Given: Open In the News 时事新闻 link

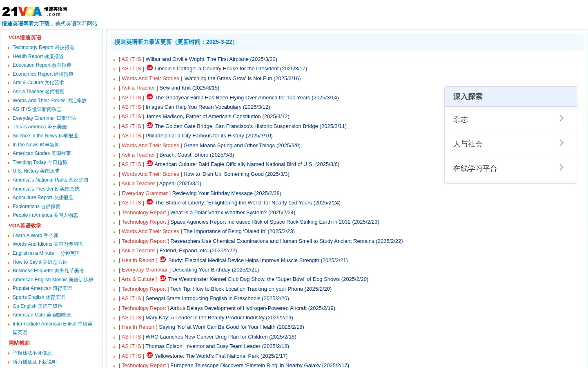Looking at the screenshot, I should (x=36, y=145).
